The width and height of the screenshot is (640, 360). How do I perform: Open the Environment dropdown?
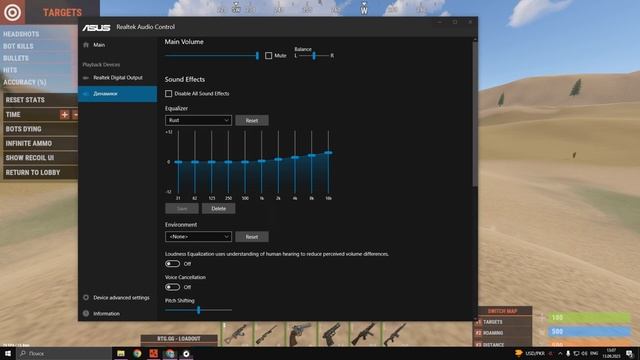coord(198,237)
